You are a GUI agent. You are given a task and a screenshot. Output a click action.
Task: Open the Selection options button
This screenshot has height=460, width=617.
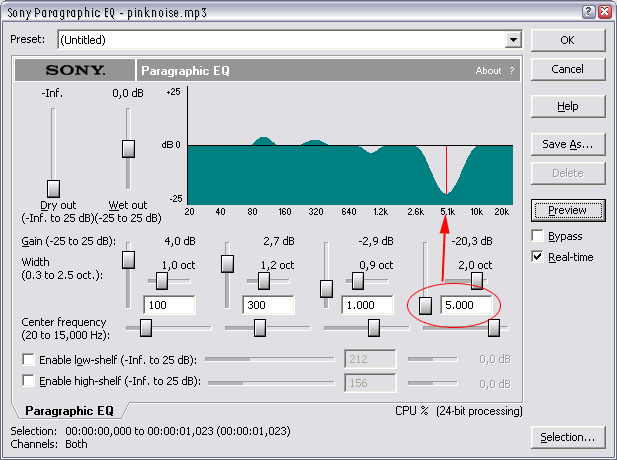click(567, 437)
